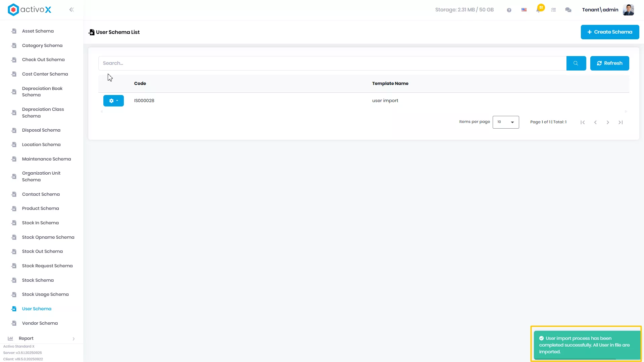The image size is (644, 362).
Task: Select Organization Unit Schema menu item
Action: [x=42, y=176]
